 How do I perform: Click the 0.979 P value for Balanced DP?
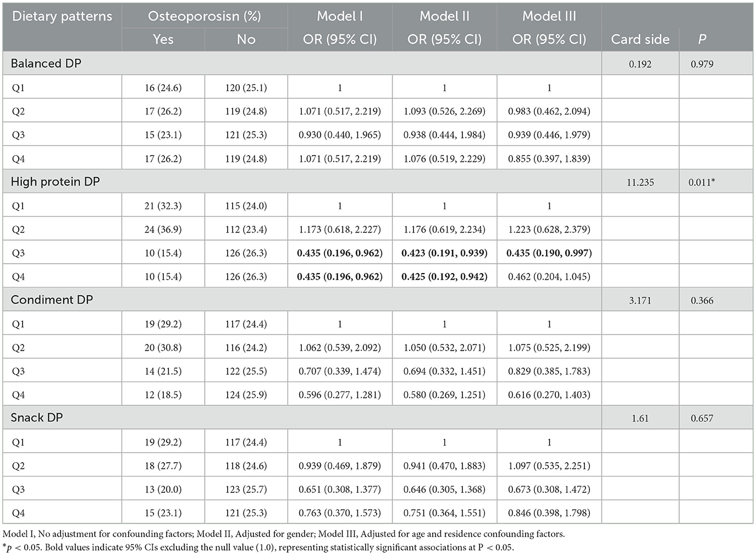(702, 64)
